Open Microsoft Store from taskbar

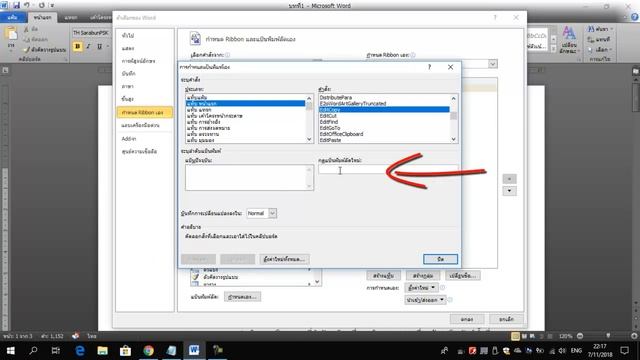125,351
